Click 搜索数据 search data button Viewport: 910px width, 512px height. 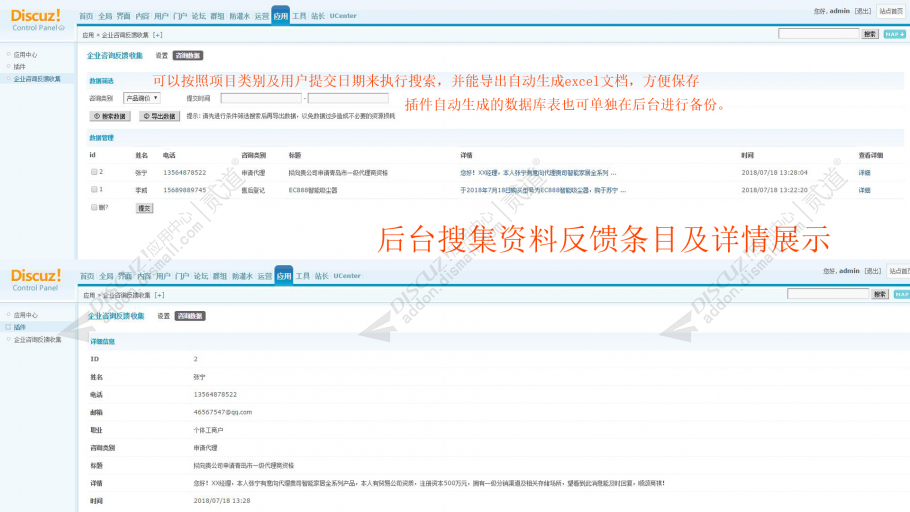[x=110, y=116]
